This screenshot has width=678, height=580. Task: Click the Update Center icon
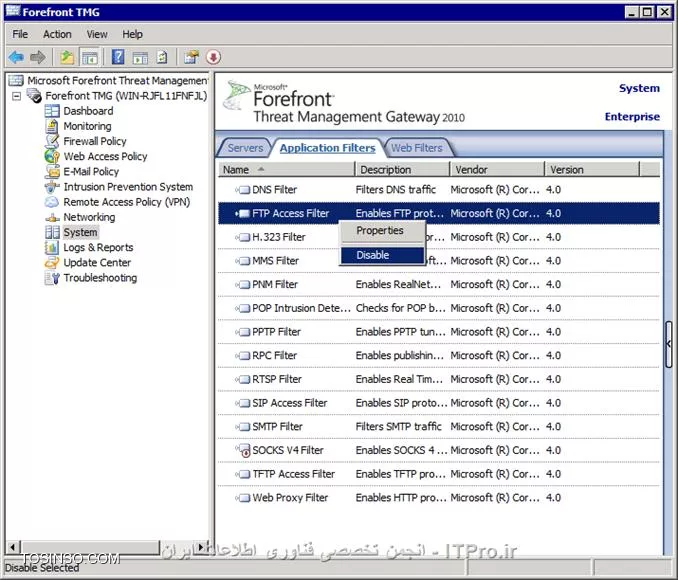click(x=52, y=263)
